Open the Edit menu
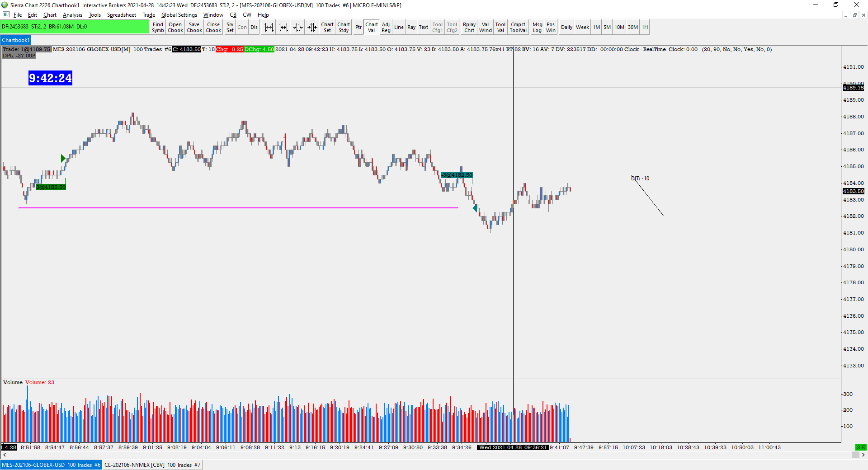The width and height of the screenshot is (868, 470). [x=33, y=15]
